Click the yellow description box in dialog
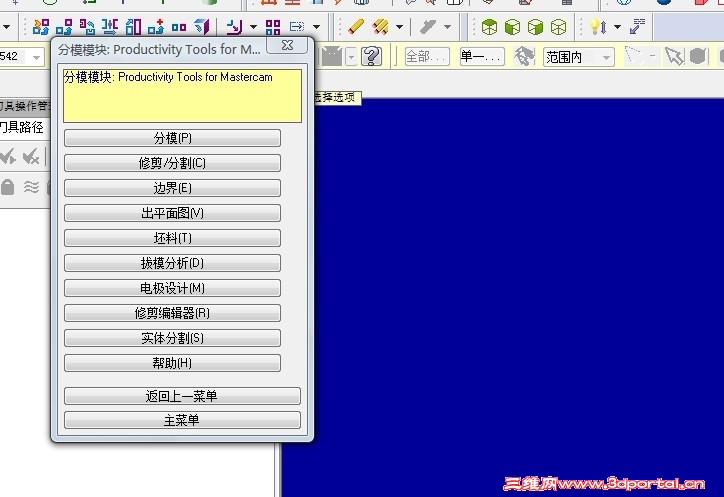 pyautogui.click(x=182, y=96)
